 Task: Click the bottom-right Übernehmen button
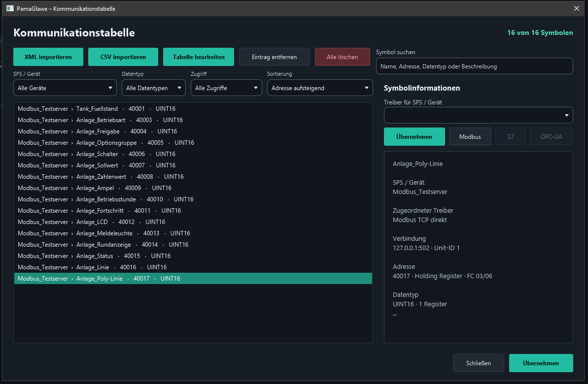coord(541,363)
